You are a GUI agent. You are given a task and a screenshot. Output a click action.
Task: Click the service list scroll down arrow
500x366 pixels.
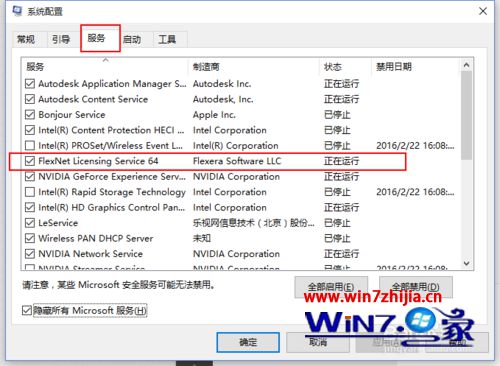pyautogui.click(x=466, y=263)
